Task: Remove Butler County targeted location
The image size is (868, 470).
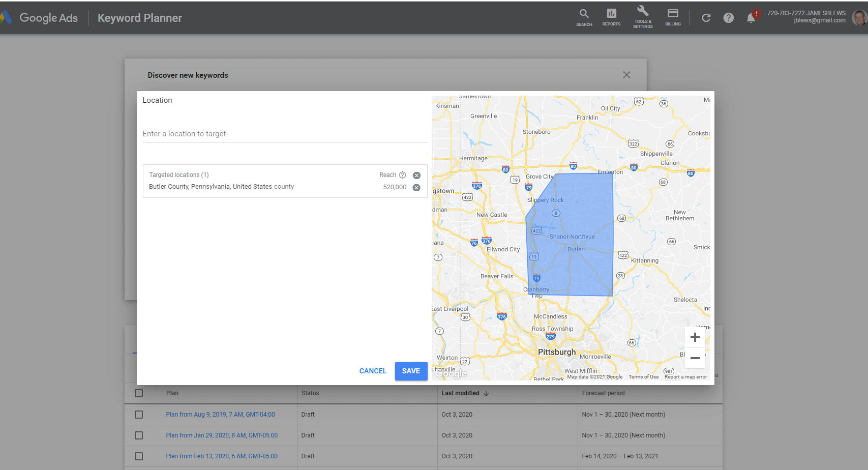Action: click(416, 188)
